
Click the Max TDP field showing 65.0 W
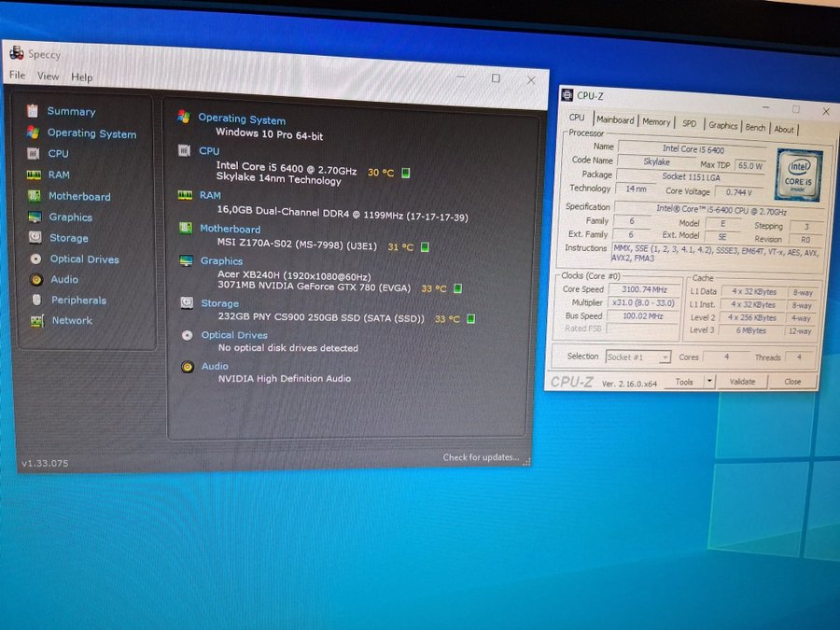[x=750, y=165]
